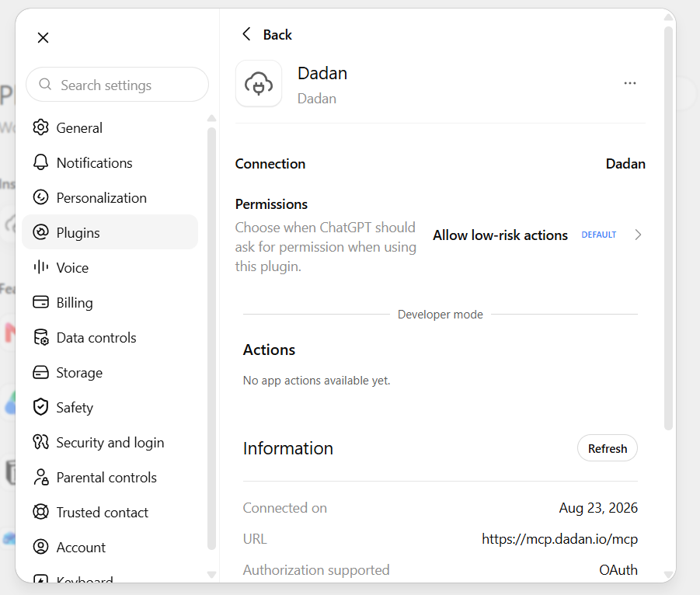
Task: Click the DEFAULT badge
Action: (599, 235)
